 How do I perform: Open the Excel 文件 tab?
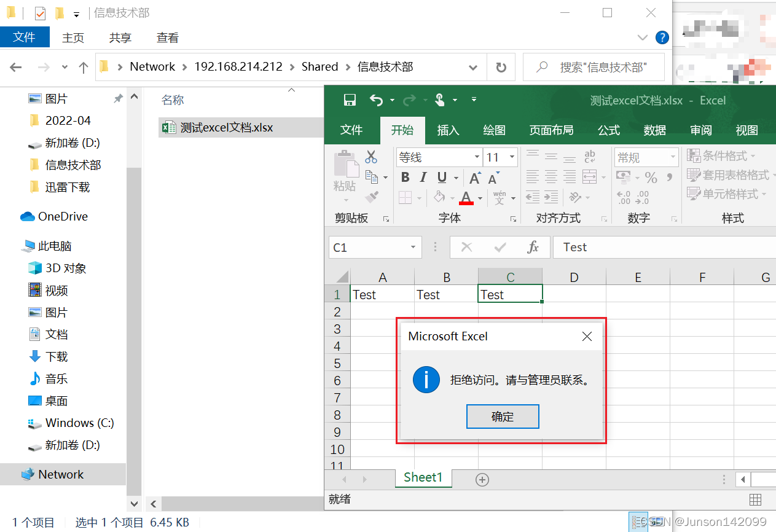click(351, 130)
